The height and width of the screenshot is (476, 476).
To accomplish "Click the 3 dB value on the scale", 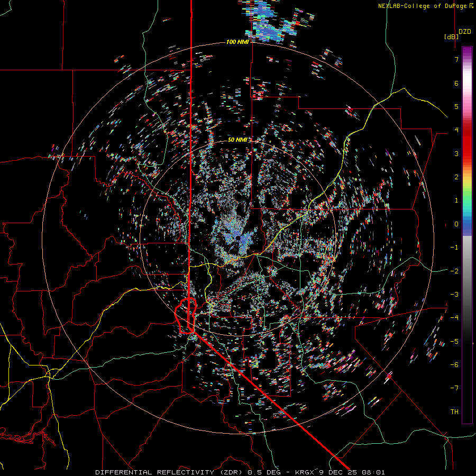I will (x=456, y=153).
